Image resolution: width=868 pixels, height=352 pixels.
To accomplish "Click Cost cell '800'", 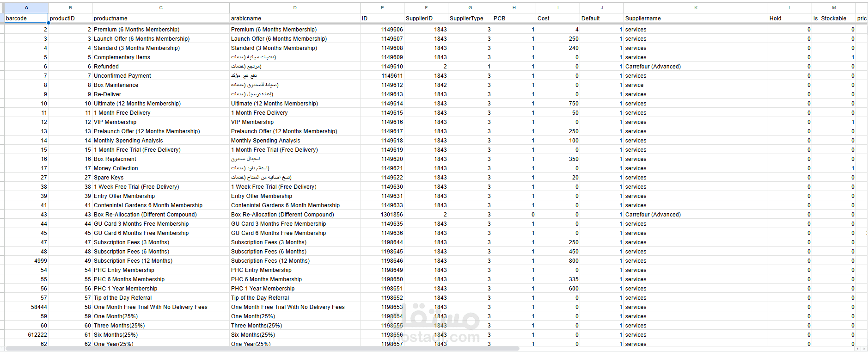I will (x=558, y=261).
